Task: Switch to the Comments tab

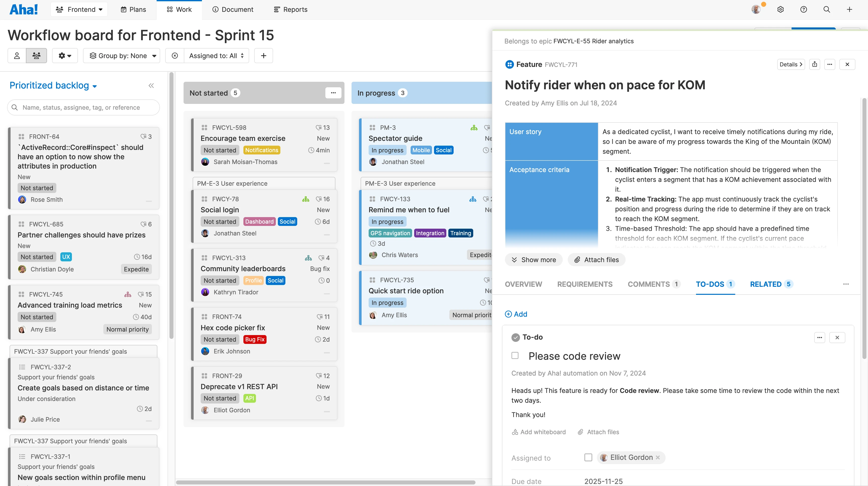Action: point(649,284)
